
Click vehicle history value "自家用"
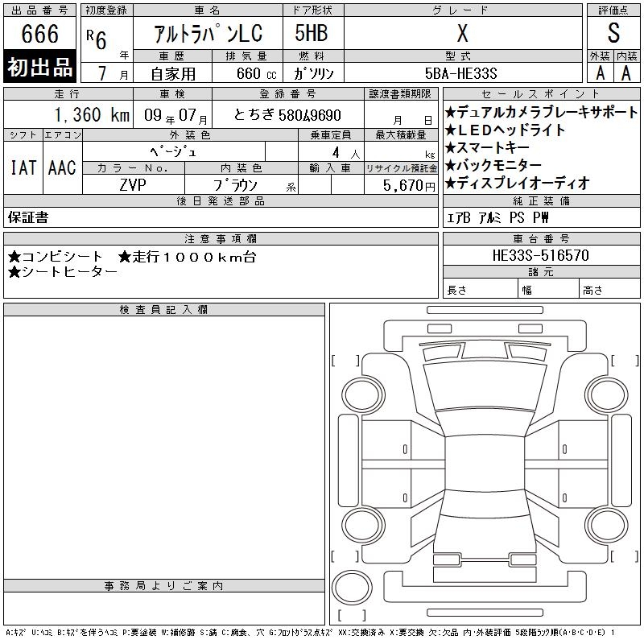click(173, 74)
